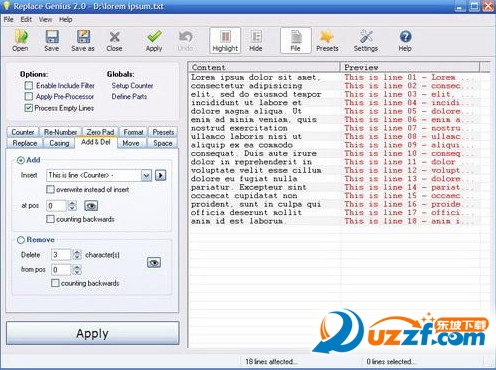
Task: Click the Save as toolbar icon
Action: point(83,40)
